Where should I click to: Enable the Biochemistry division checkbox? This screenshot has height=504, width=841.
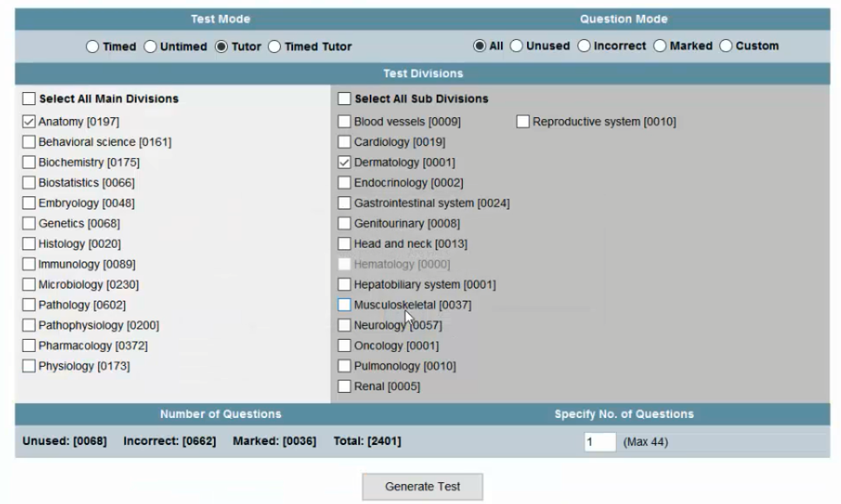coord(29,162)
